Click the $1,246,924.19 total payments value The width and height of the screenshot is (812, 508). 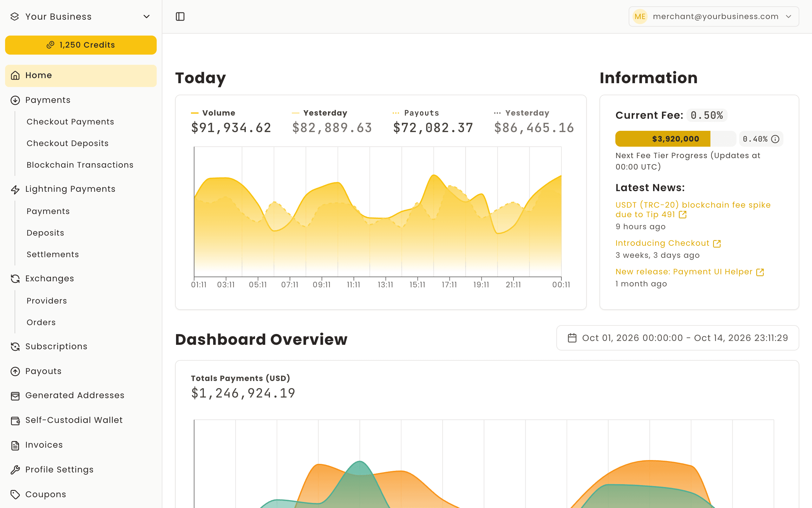243,393
